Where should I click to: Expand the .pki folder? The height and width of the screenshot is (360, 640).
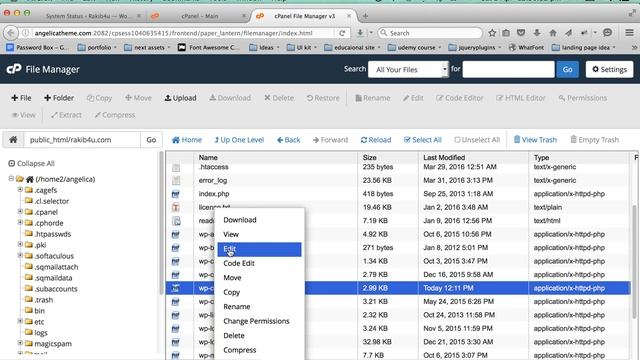[x=20, y=244]
